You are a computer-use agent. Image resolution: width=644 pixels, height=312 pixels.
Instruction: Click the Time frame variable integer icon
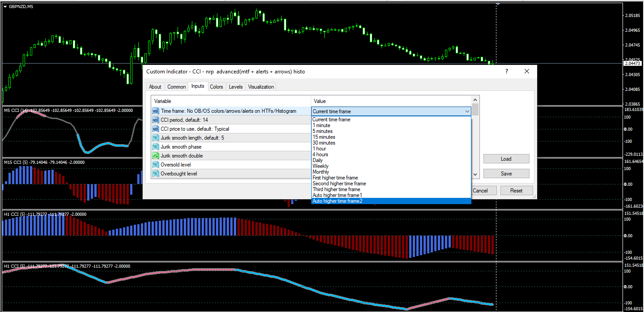156,111
